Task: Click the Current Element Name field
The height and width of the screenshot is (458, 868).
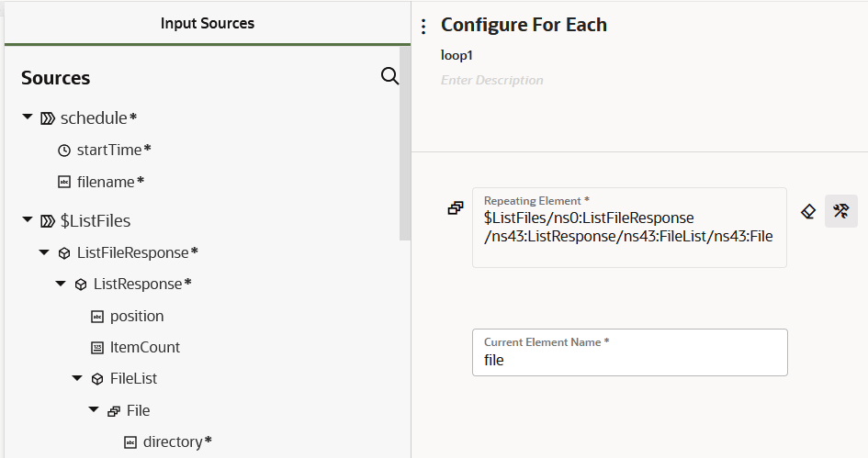Action: 629,361
